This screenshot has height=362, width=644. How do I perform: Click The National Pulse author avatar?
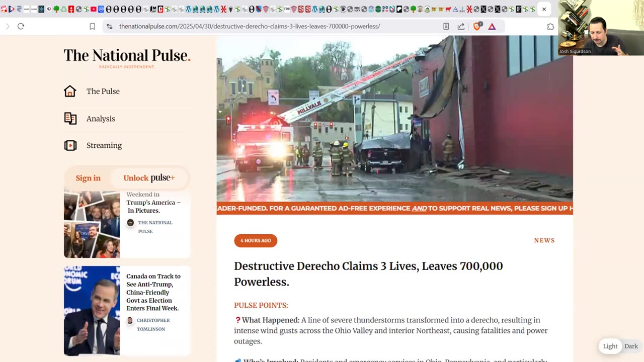pyautogui.click(x=130, y=223)
